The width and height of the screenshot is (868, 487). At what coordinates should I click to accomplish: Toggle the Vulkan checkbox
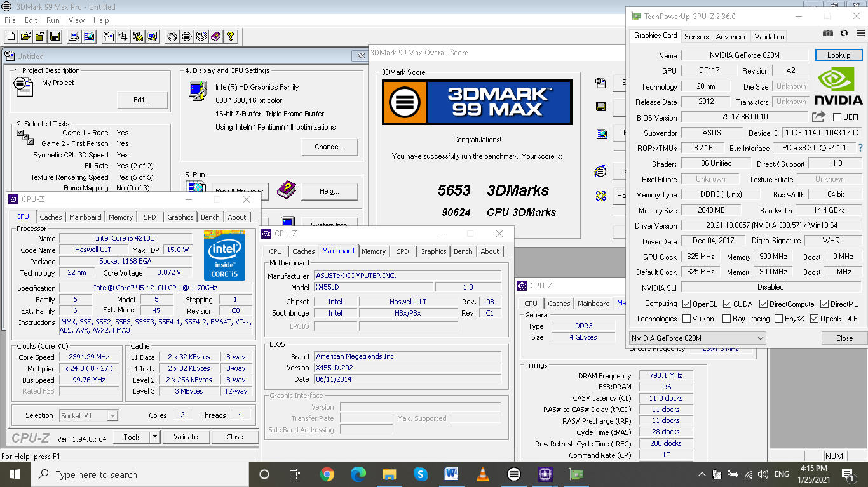(x=686, y=319)
